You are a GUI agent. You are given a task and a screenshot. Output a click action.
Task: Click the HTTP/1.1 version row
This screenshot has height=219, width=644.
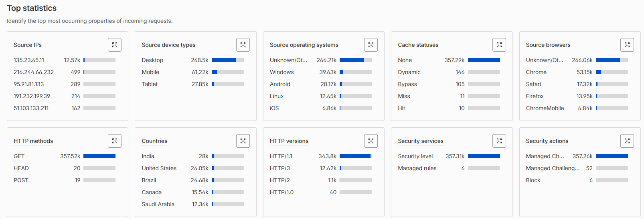tap(321, 156)
